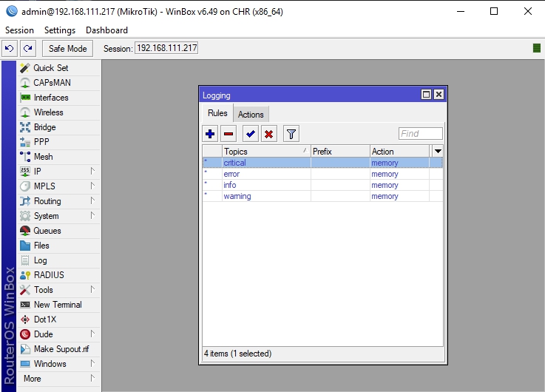
Task: Open the Bridge menu icon
Action: [x=25, y=127]
